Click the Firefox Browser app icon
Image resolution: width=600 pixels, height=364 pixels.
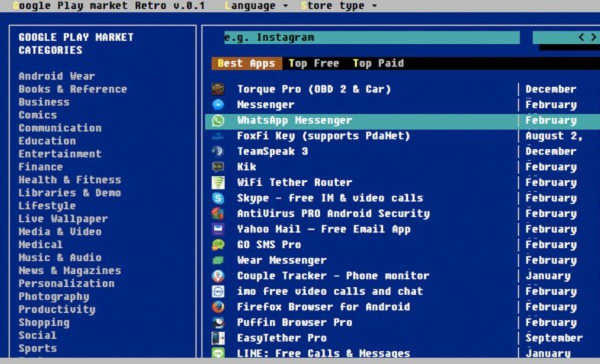pos(218,306)
